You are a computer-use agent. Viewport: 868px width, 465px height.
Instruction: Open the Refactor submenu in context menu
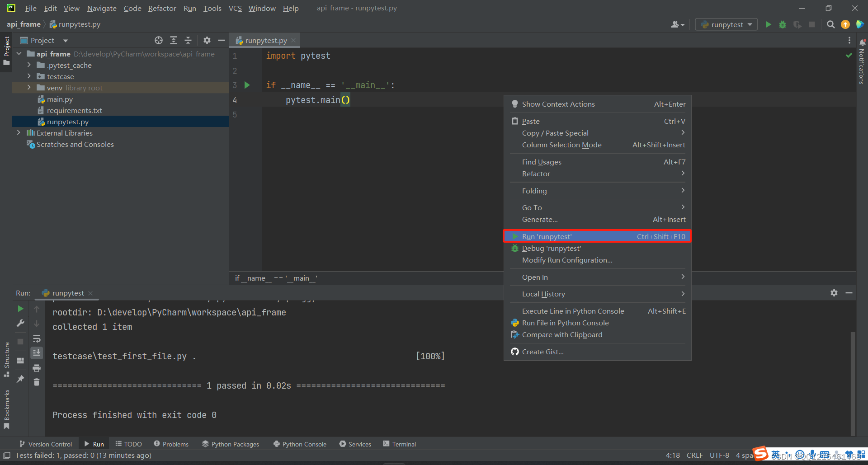pos(598,174)
